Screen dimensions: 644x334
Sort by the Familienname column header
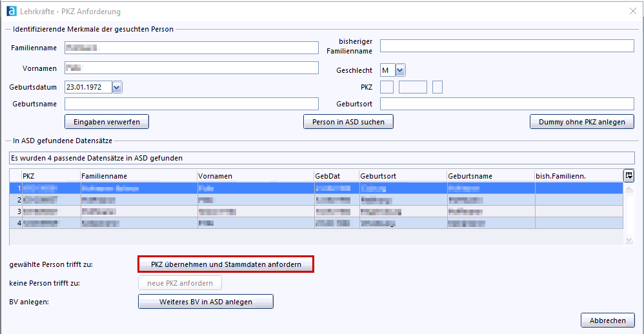point(137,176)
